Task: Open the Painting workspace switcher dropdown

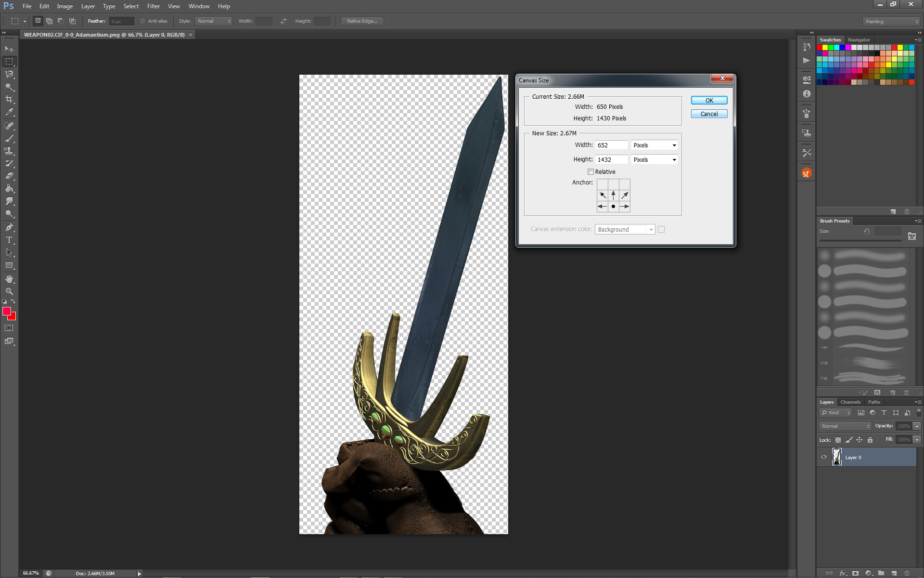Action: pyautogui.click(x=891, y=22)
